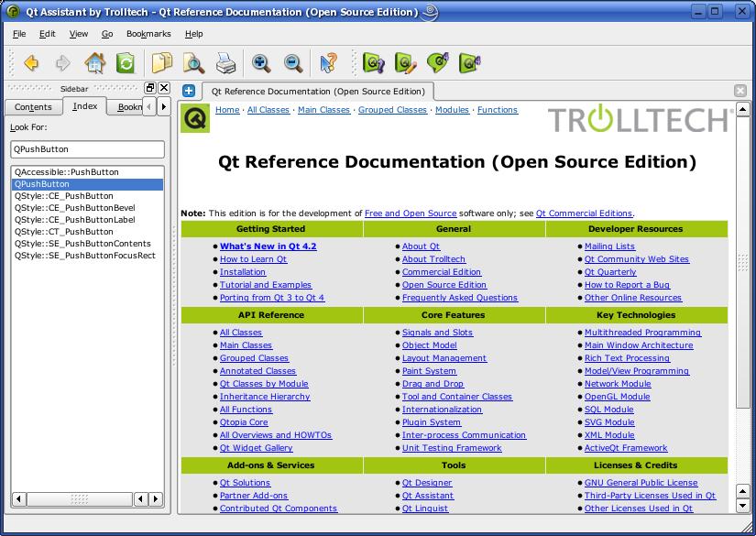Screen dimensions: 756x536
Task: Switch to the Contents sidebar tab
Action: coord(33,107)
